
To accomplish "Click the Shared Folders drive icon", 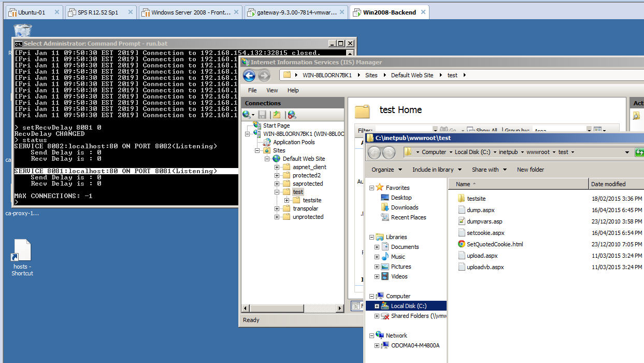I will click(385, 316).
